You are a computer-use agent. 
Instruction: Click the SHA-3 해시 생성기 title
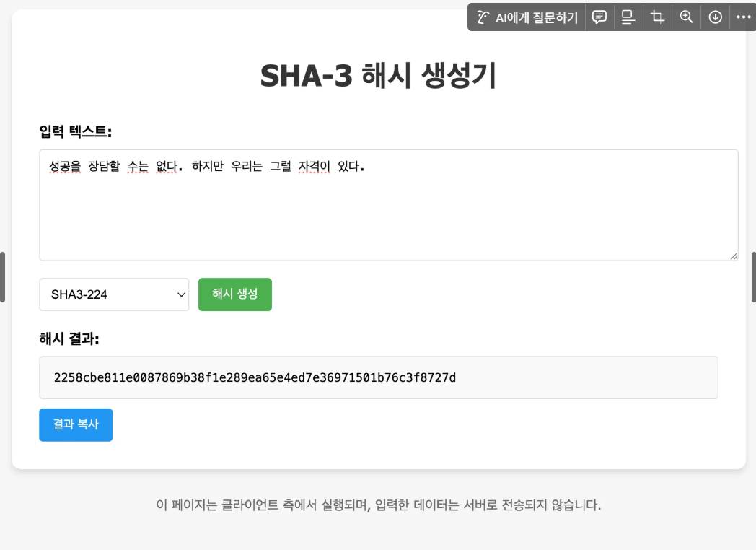click(378, 74)
